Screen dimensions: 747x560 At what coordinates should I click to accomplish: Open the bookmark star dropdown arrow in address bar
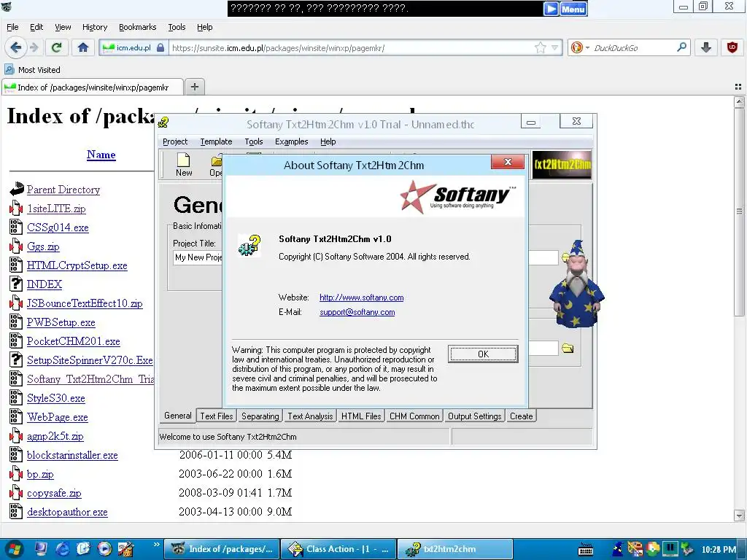pyautogui.click(x=554, y=47)
